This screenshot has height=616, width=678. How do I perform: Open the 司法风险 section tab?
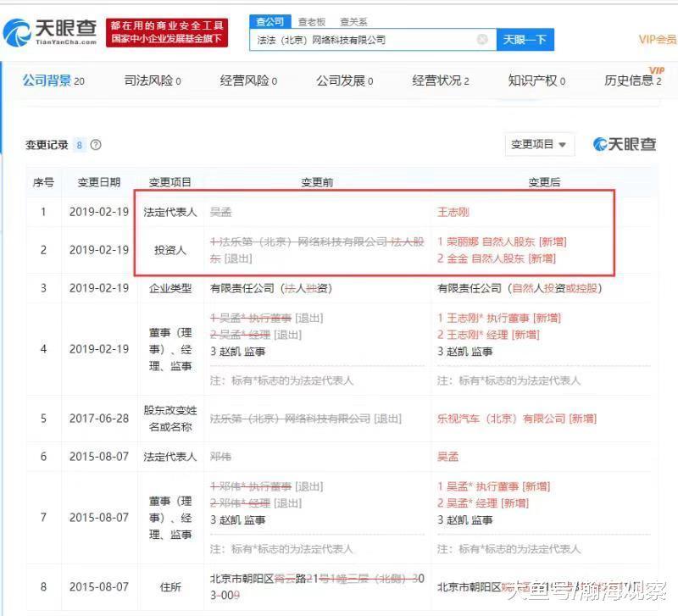(153, 80)
